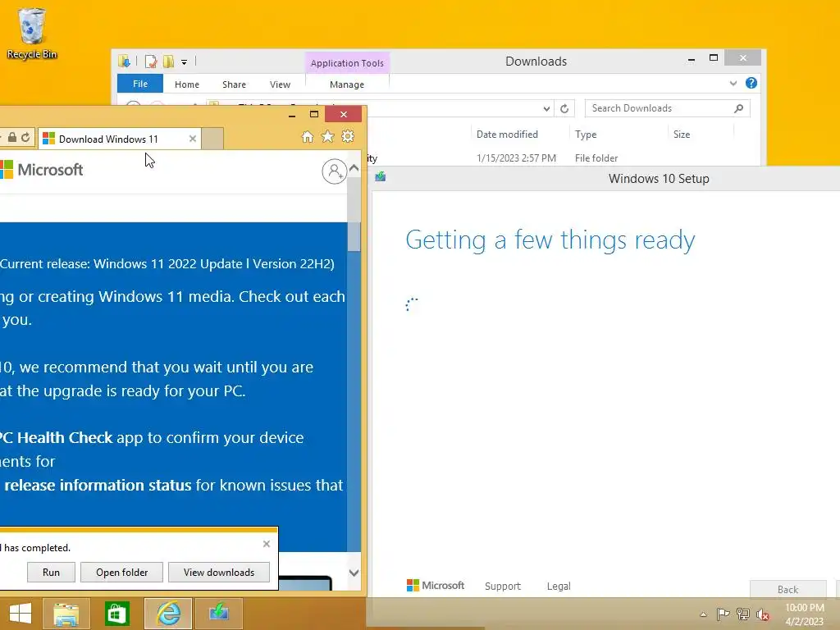Screen dimensions: 840x630
Task: Click the Windows 10 Setup window icon
Action: click(x=381, y=177)
